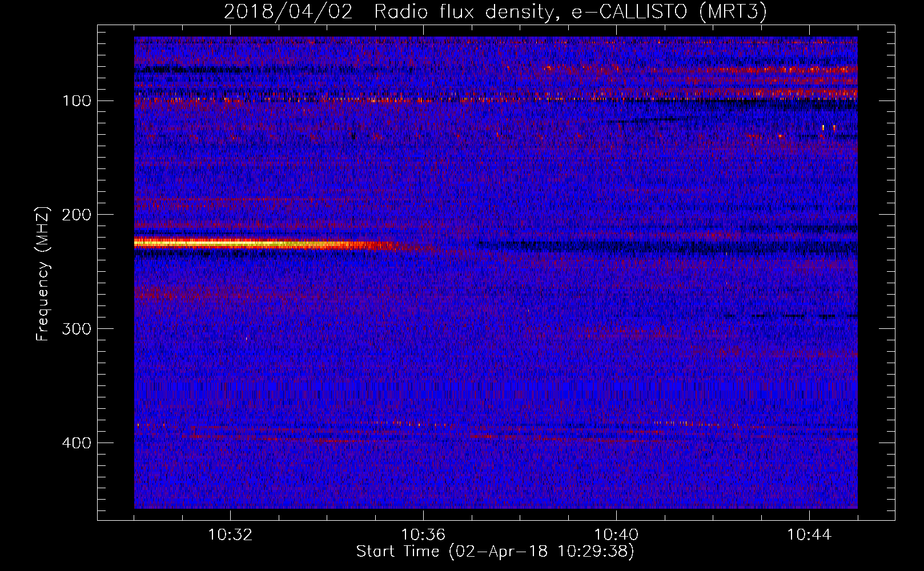Click the 10:40 time tick label
Image resolution: width=924 pixels, height=571 pixels.
(616, 535)
